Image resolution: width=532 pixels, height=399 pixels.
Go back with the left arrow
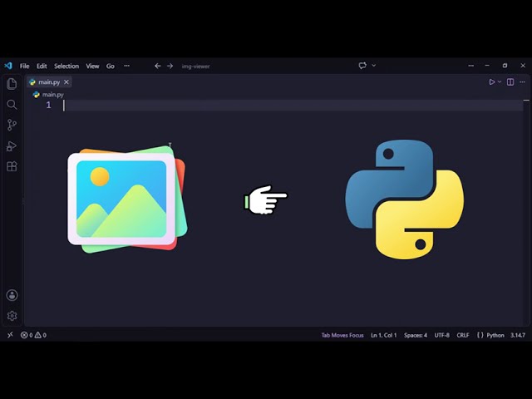tap(157, 66)
